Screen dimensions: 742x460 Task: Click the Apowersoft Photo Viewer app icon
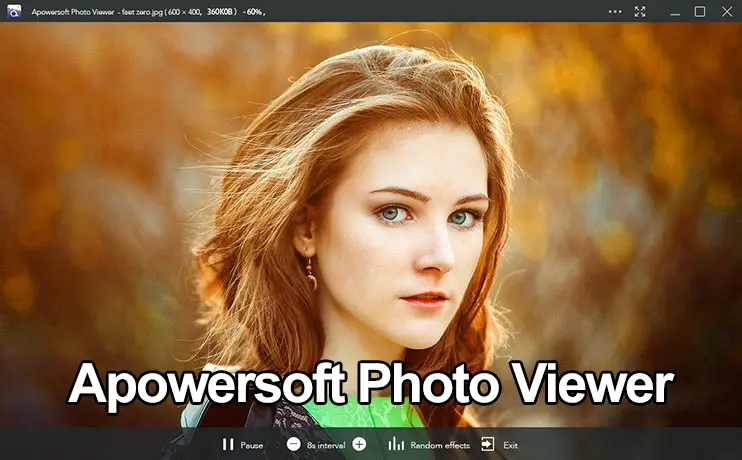14,11
